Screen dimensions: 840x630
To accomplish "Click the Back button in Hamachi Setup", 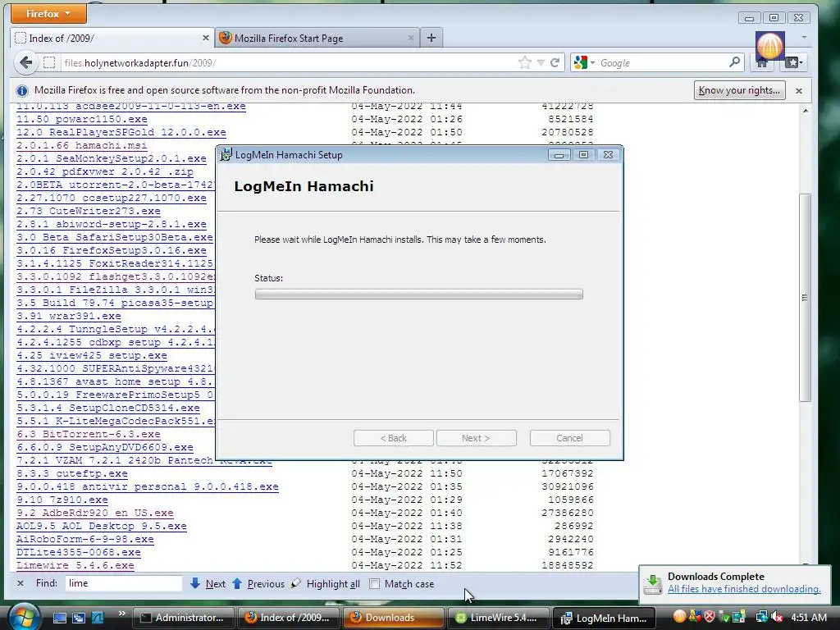I will point(393,438).
